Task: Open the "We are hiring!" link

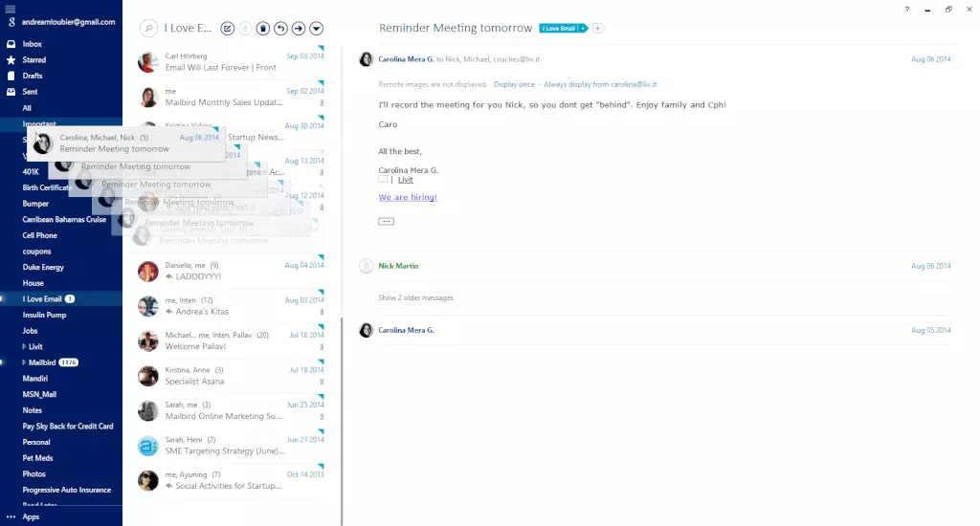Action: pyautogui.click(x=408, y=197)
